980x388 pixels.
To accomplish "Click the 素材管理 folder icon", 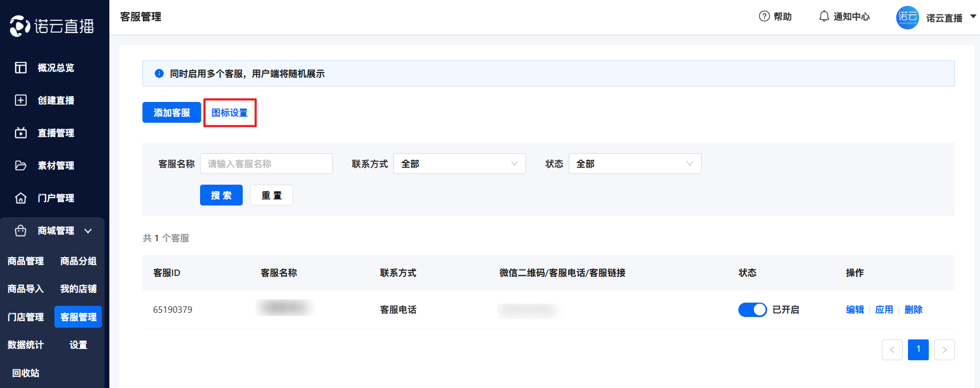I will (x=21, y=165).
